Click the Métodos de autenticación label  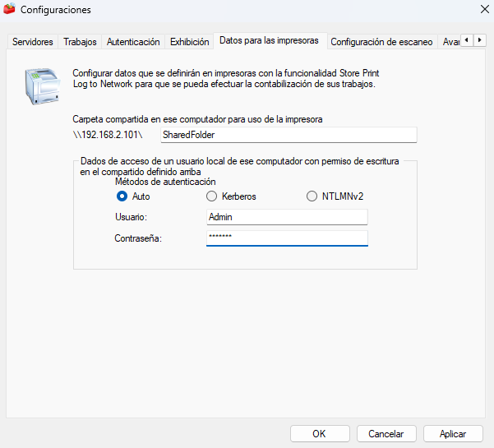165,182
